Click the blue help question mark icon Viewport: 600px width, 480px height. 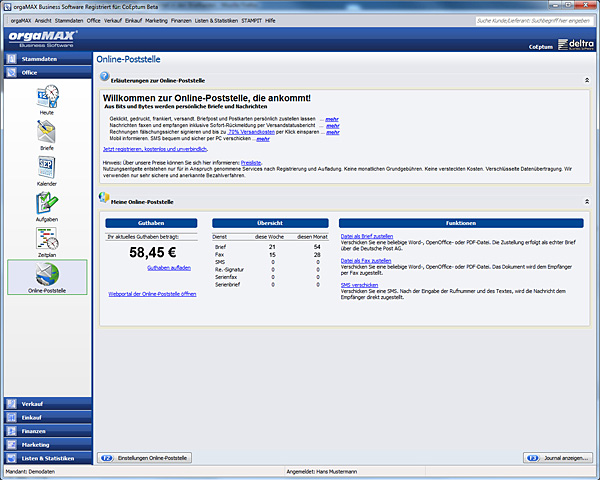click(x=104, y=76)
